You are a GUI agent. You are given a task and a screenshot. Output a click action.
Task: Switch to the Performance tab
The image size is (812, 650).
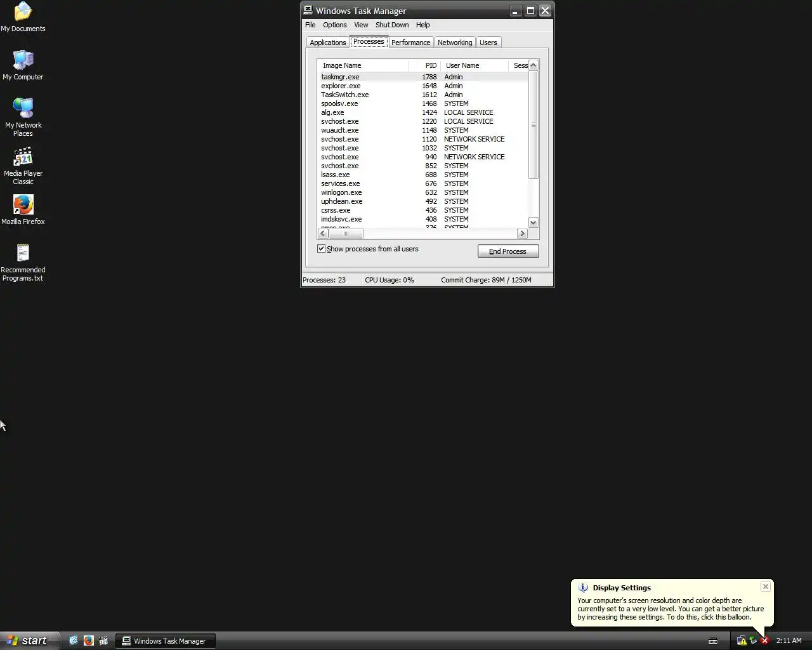(410, 43)
